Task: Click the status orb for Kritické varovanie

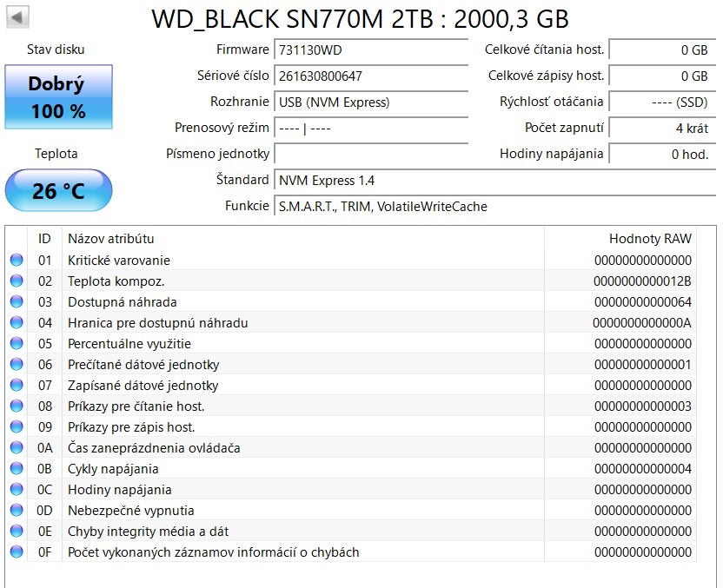Action: (17, 260)
